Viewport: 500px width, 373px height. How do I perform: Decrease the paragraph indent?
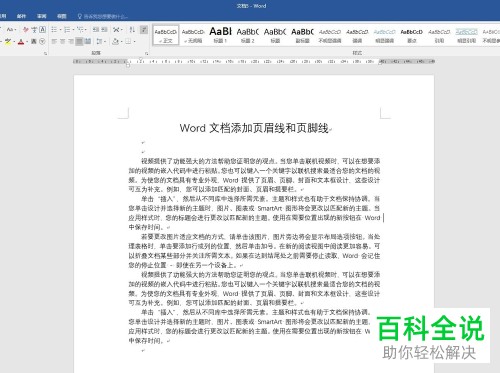tap(96, 30)
